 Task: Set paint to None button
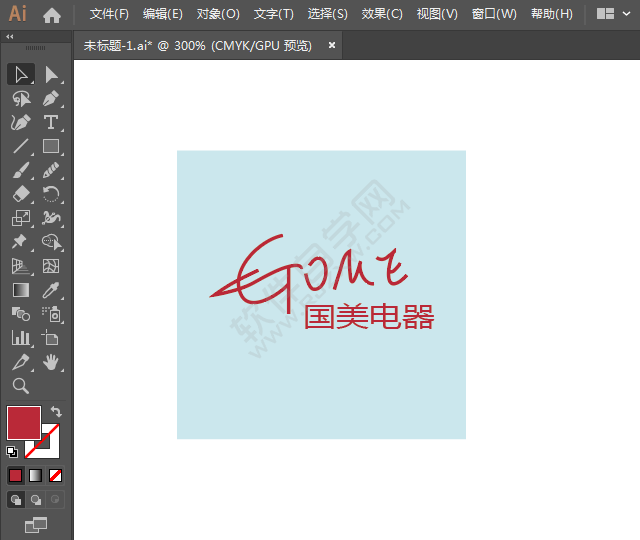tap(56, 476)
